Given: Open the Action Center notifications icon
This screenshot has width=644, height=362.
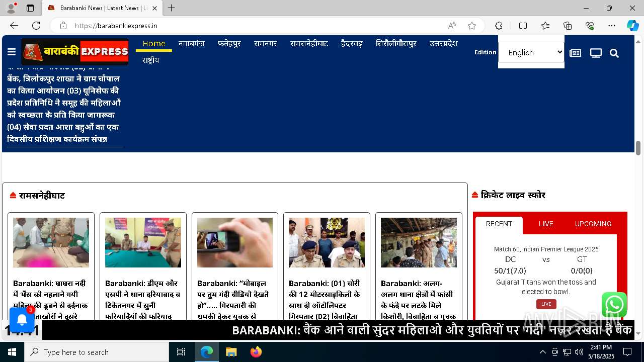Looking at the screenshot, I should pyautogui.click(x=627, y=352).
